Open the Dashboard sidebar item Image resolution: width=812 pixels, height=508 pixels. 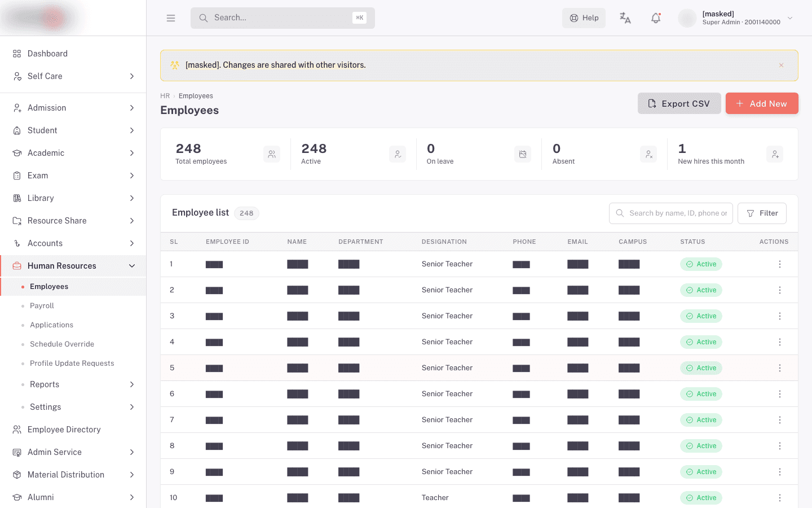pos(73,54)
